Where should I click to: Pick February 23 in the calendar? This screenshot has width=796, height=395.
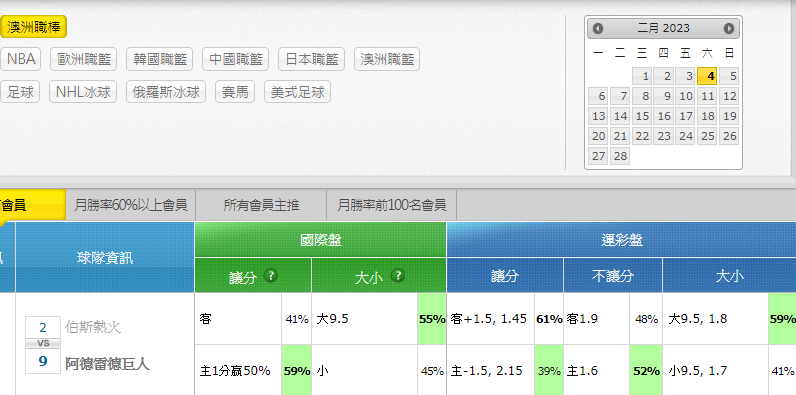pos(664,136)
